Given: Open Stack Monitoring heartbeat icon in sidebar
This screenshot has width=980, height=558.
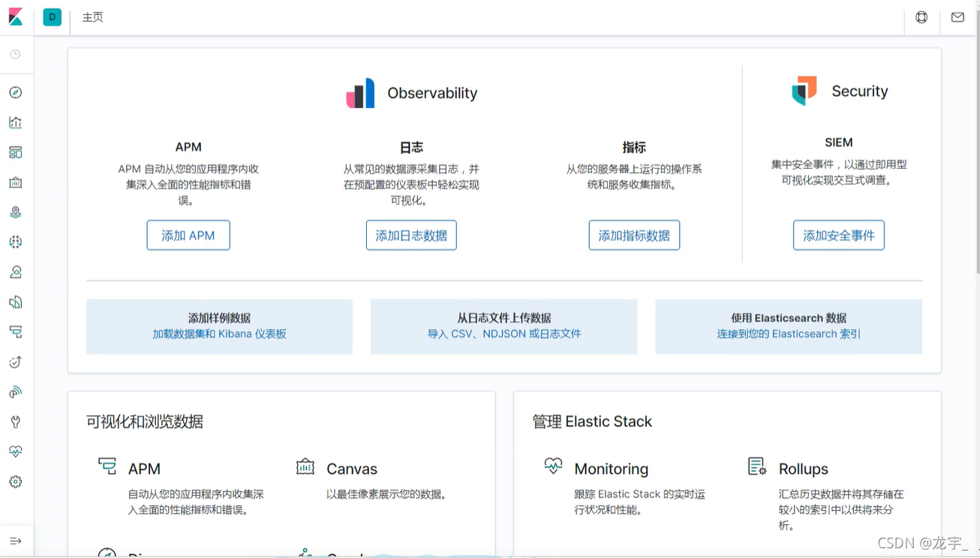Looking at the screenshot, I should pos(16,451).
